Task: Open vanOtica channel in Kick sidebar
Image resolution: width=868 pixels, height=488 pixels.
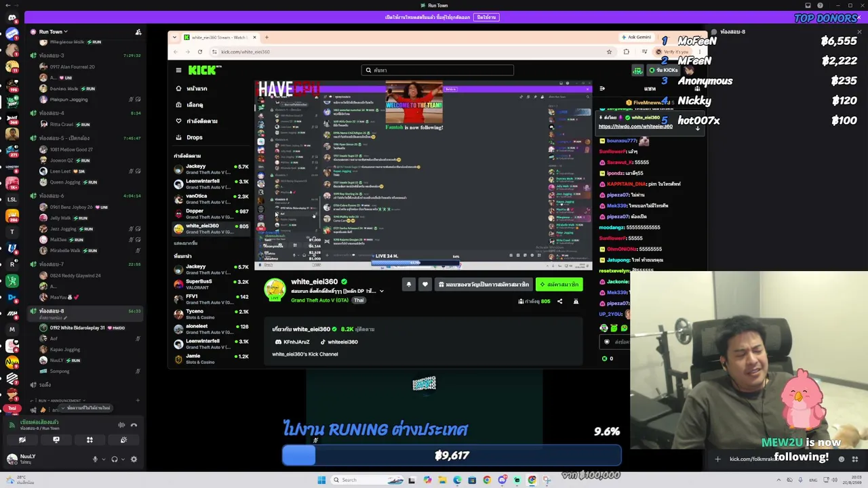Action: tap(212, 199)
